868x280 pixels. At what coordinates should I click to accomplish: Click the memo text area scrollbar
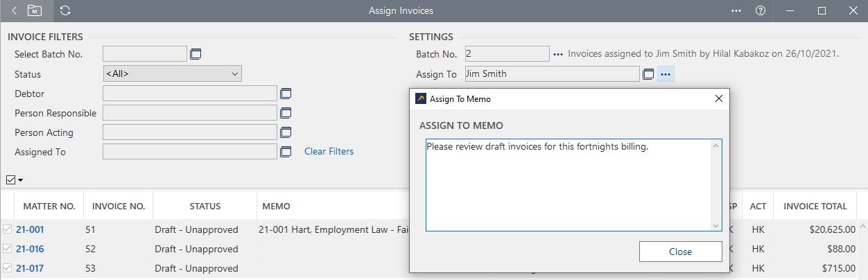[716, 184]
